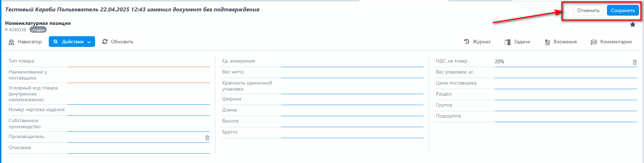This screenshot has height=163, width=644.
Task: Click trash icon in Производитель field
Action: point(207,138)
